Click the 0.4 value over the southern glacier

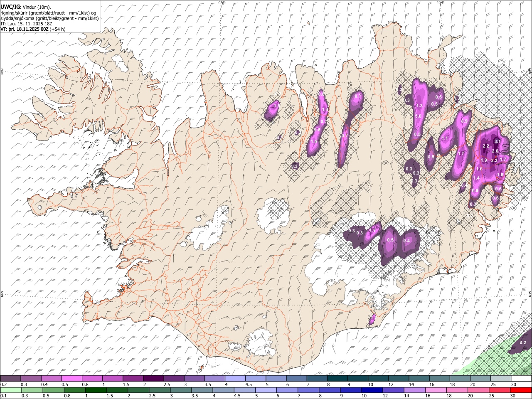[407, 241]
